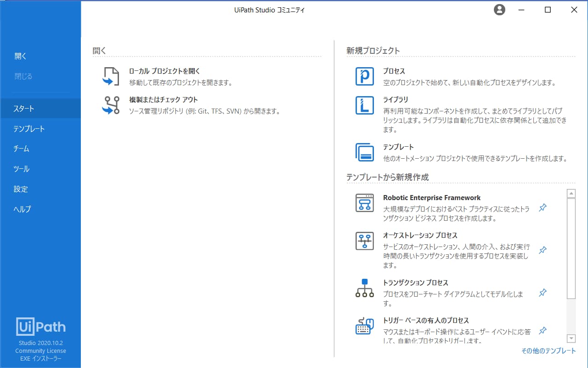Pin the オーケストレーション プロセス template
This screenshot has height=368, width=588.
(543, 250)
